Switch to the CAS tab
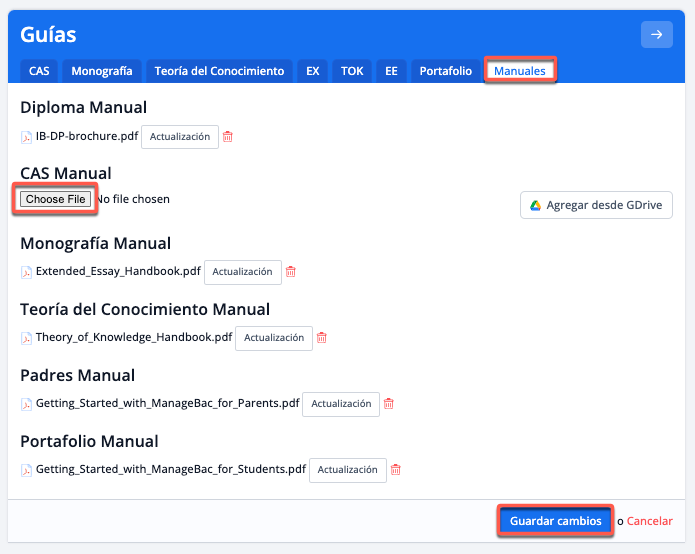The width and height of the screenshot is (695, 554). 39,71
